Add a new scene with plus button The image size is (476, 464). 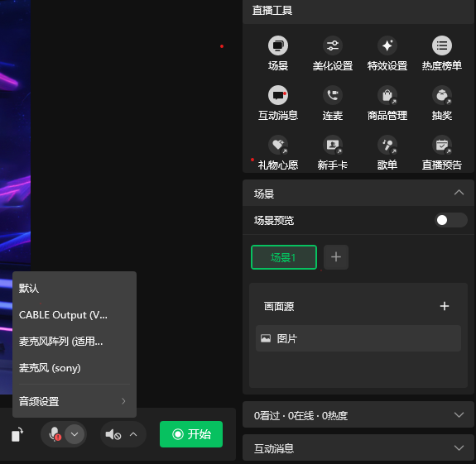(x=336, y=257)
